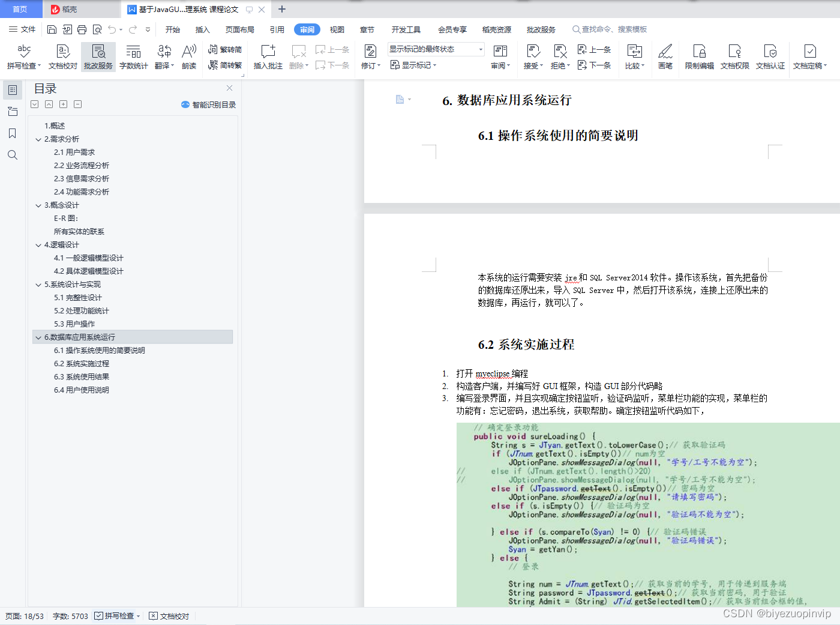Open restrict editing (限制编辑)

(700, 57)
